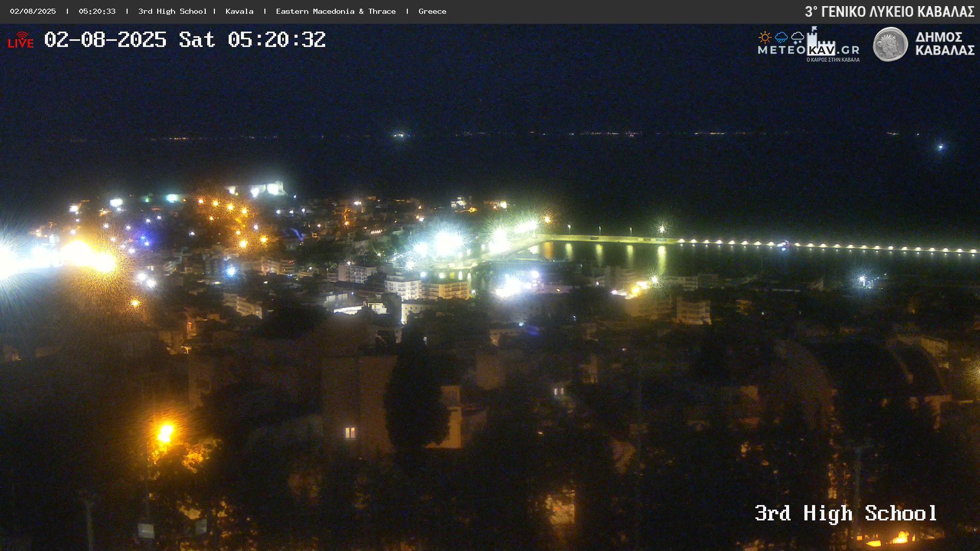Click the snow cloud weather icon
Screen dimensions: 980x551
(797, 37)
